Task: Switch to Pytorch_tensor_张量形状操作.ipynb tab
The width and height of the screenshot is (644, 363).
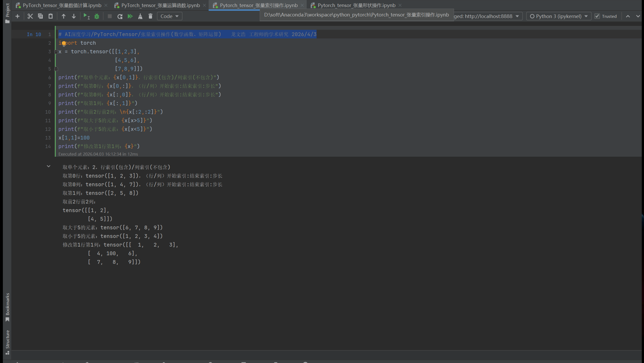Action: [356, 5]
